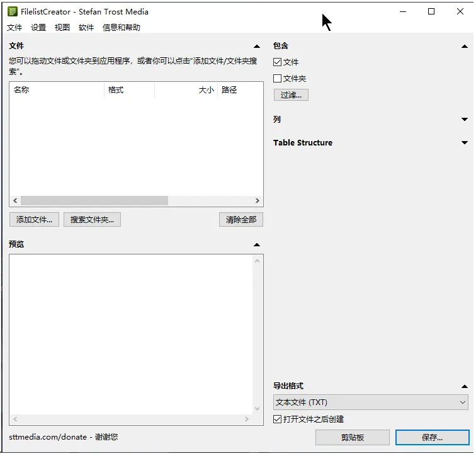Open the 文本文件 (TXT) format dropdown

pyautogui.click(x=371, y=402)
